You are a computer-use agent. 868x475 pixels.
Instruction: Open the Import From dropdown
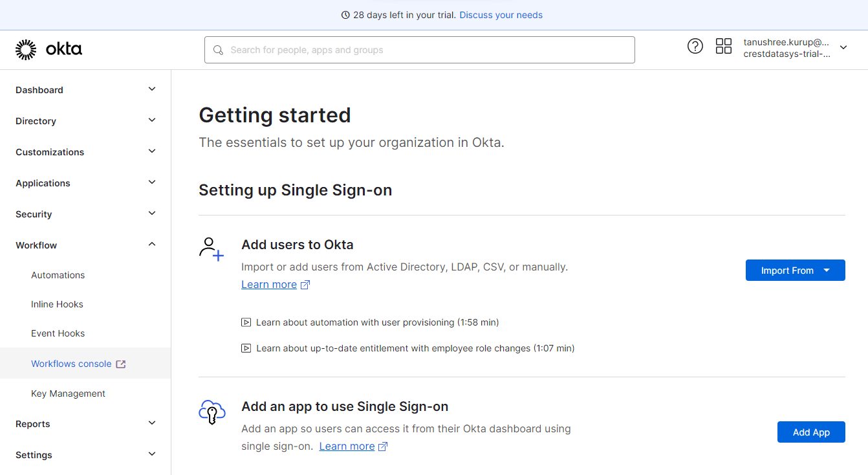point(796,271)
